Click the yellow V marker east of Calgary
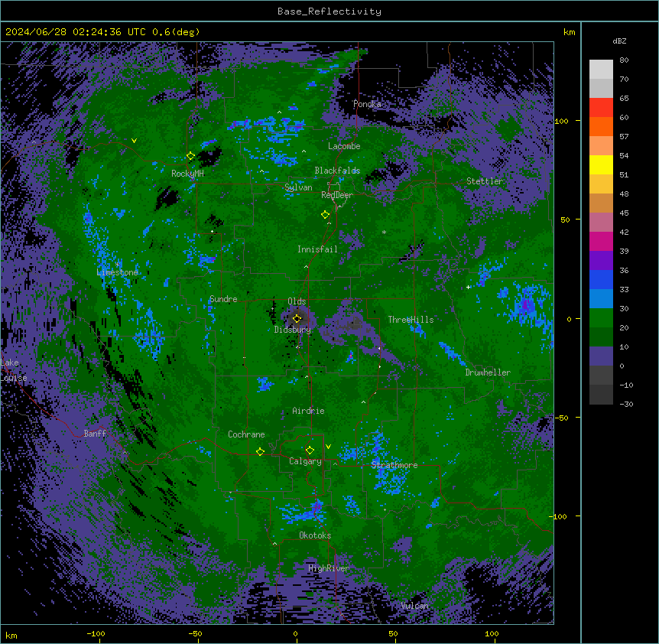 tap(328, 447)
